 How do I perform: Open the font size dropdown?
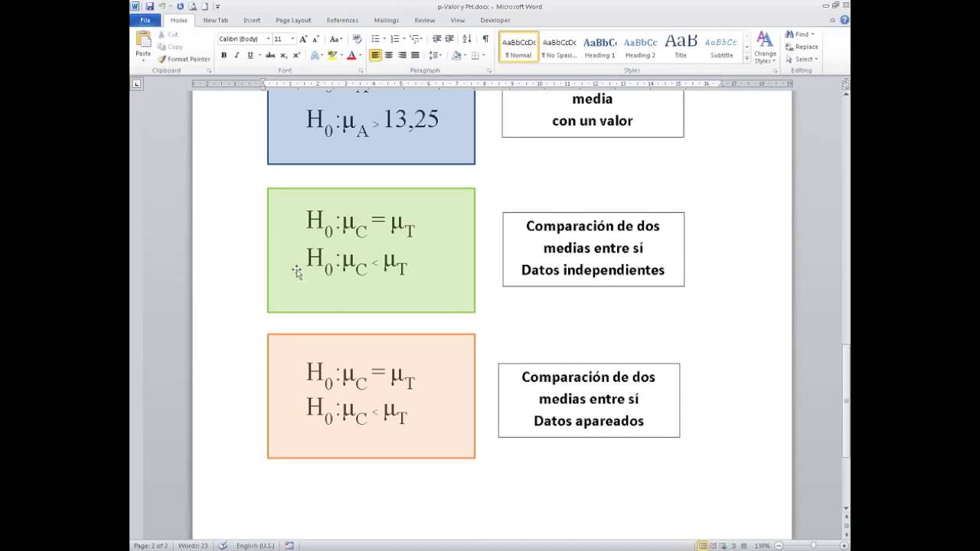coord(292,39)
